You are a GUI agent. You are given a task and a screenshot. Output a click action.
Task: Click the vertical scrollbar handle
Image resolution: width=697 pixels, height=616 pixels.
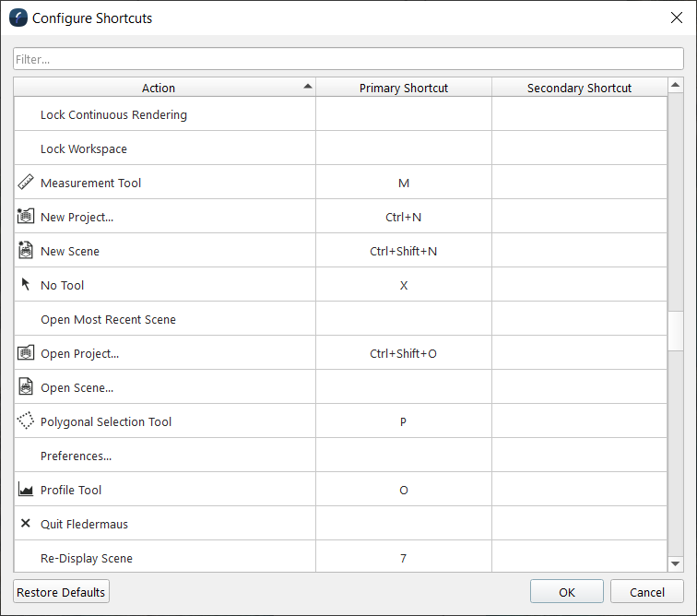point(676,330)
